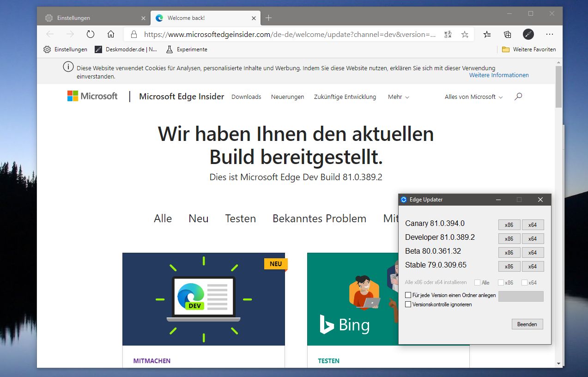Screen dimensions: 588x377
Task: Click the TESTEN card label
Action: 329,361
